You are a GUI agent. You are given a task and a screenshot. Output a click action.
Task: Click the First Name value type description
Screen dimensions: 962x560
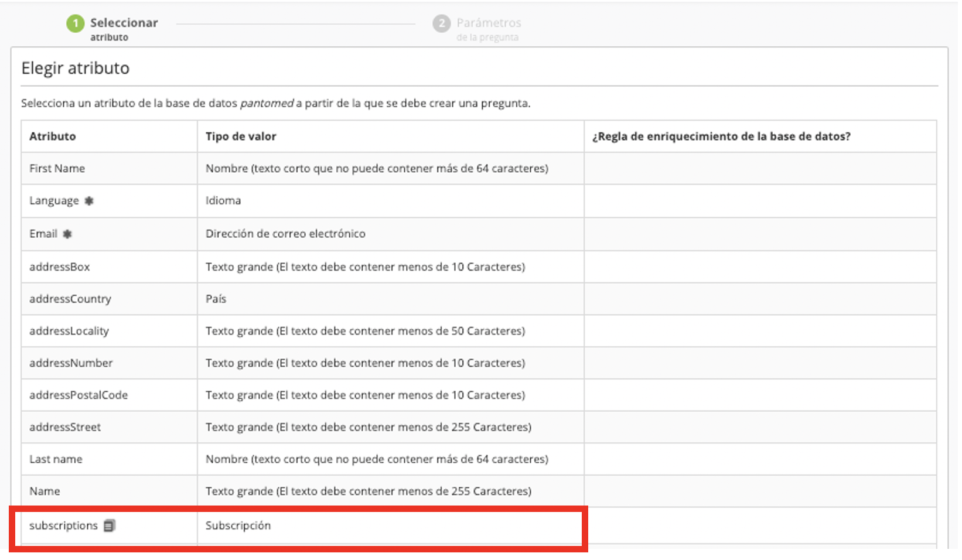(377, 169)
